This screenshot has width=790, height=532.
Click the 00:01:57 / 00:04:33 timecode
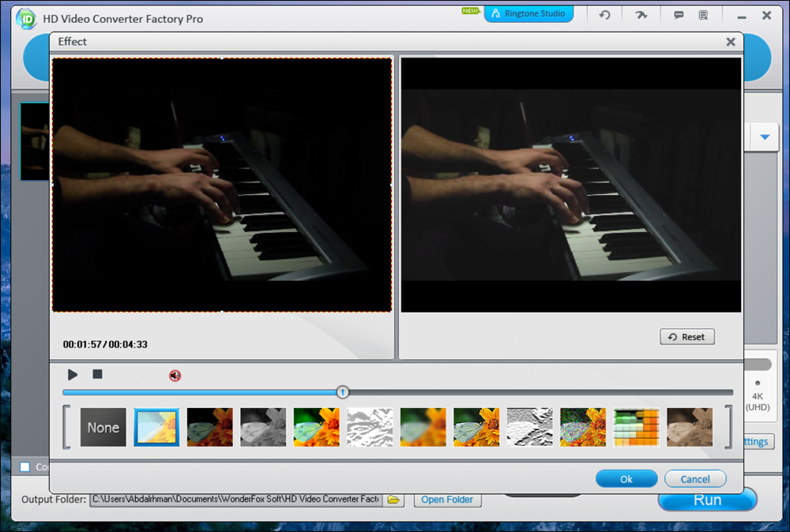point(105,344)
